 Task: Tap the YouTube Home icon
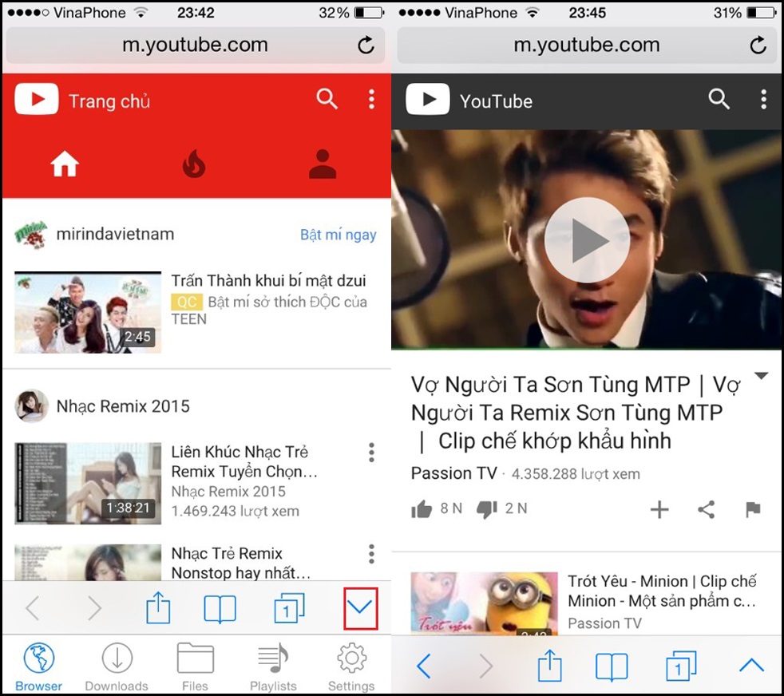[65, 163]
